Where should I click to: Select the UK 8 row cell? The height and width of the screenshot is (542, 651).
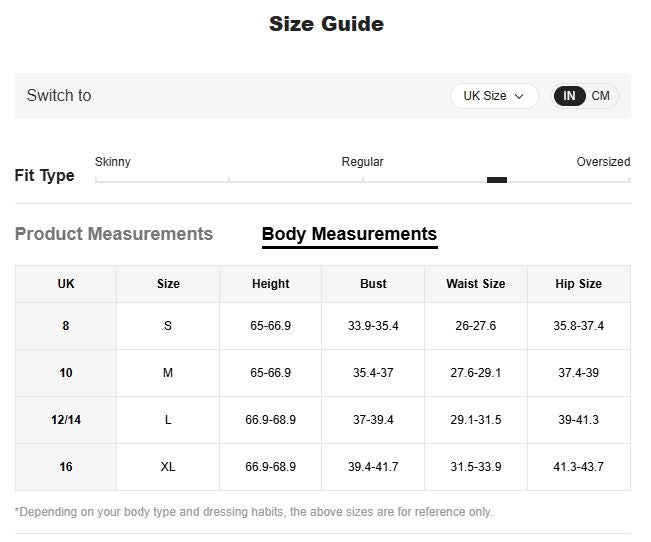[66, 326]
